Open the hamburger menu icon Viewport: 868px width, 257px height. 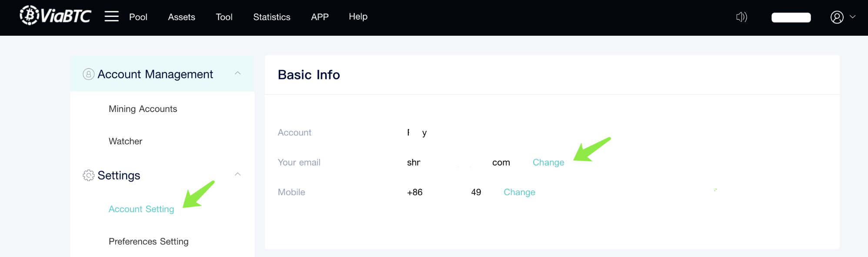[112, 17]
